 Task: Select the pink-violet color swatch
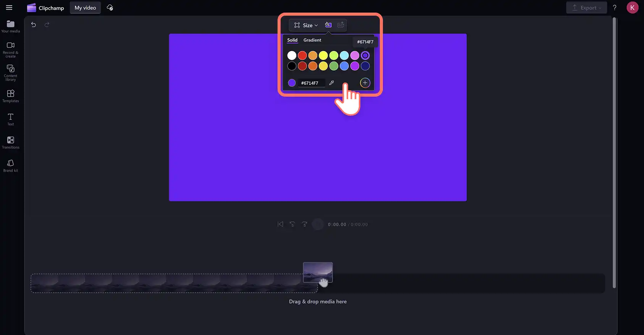tap(355, 55)
